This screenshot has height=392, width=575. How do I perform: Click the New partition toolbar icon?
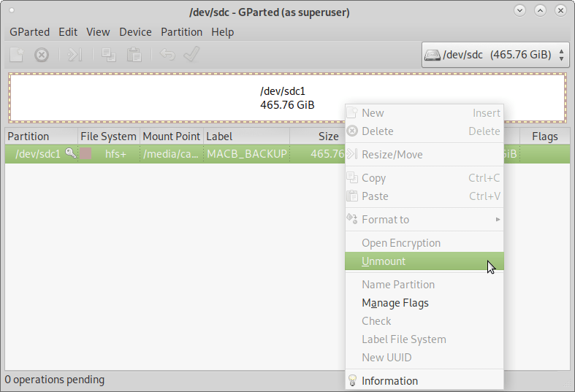[x=17, y=55]
